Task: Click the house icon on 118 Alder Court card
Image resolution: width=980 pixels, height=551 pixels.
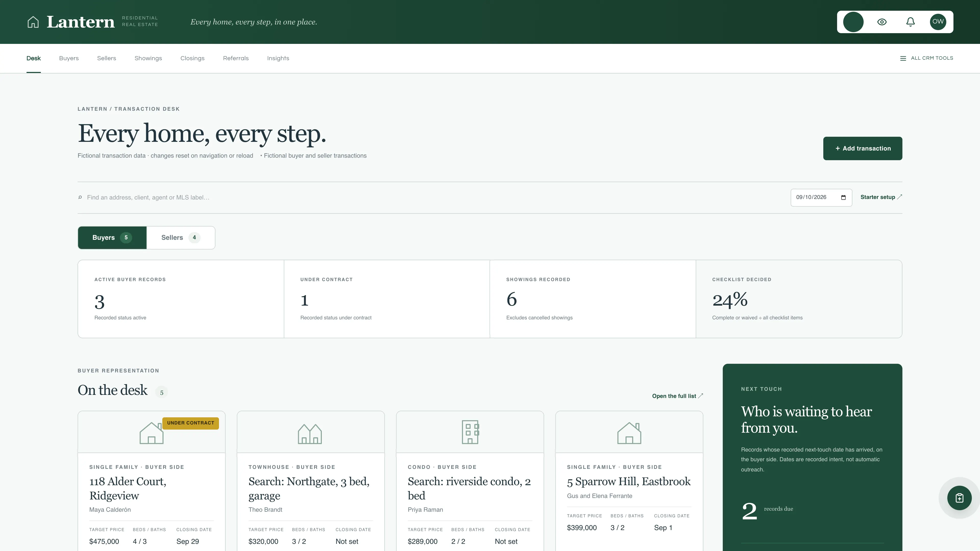Action: (x=151, y=433)
